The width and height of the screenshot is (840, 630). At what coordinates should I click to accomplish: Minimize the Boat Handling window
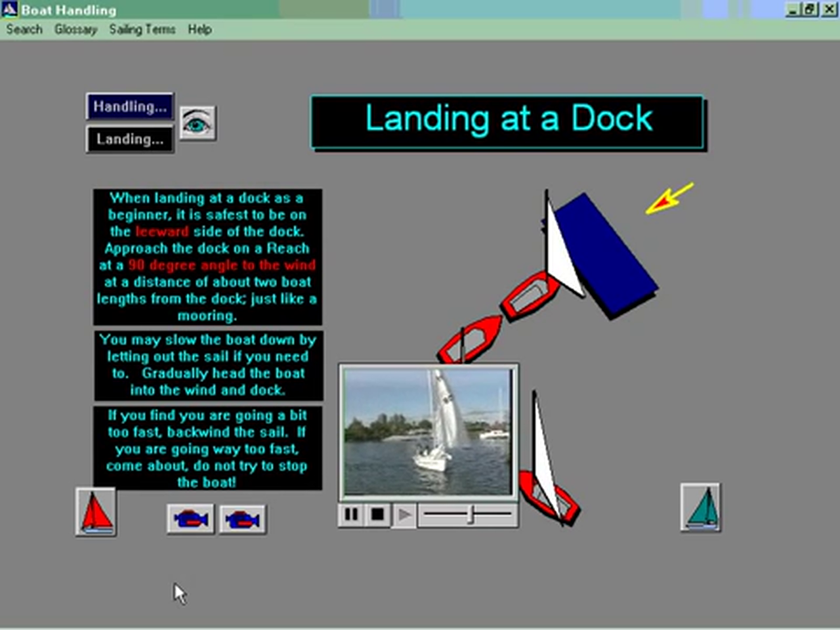pyautogui.click(x=794, y=9)
